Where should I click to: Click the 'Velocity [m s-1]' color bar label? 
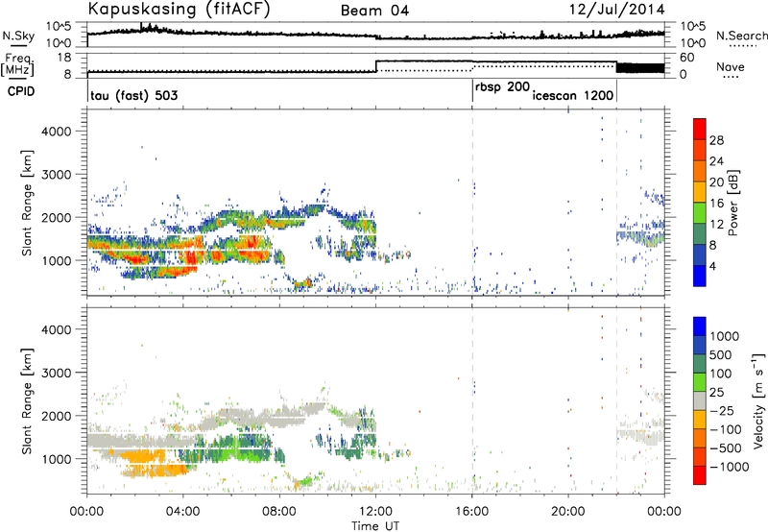pos(759,400)
